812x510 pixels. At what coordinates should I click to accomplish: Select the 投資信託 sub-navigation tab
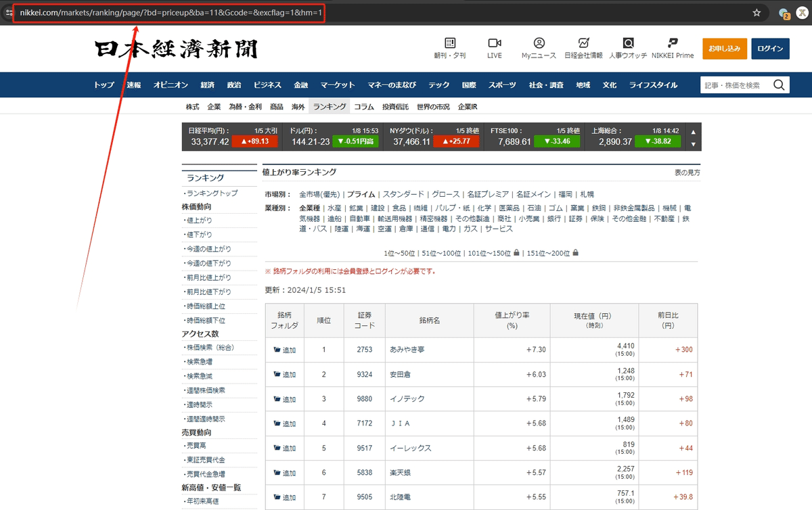pyautogui.click(x=395, y=107)
